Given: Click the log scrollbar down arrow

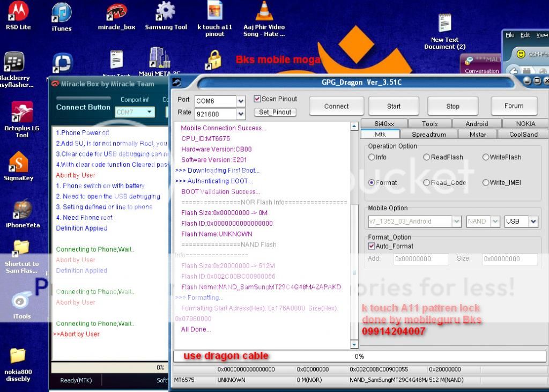Looking at the screenshot, I should tap(354, 345).
